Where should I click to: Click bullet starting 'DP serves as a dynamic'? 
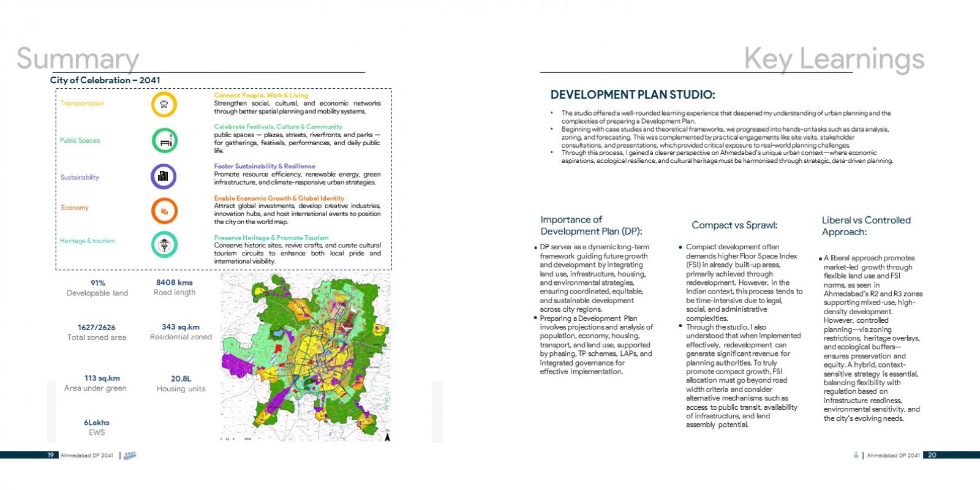pos(594,278)
